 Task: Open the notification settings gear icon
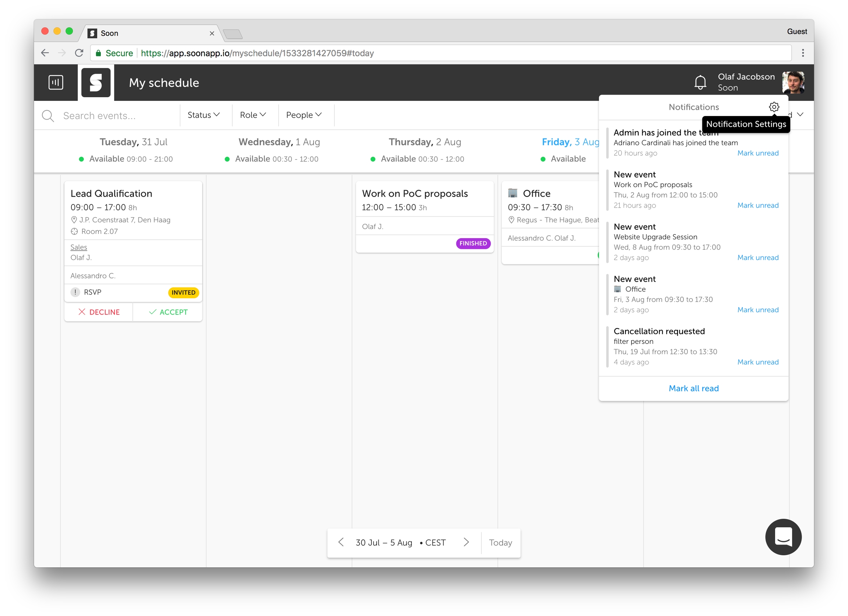tap(774, 107)
